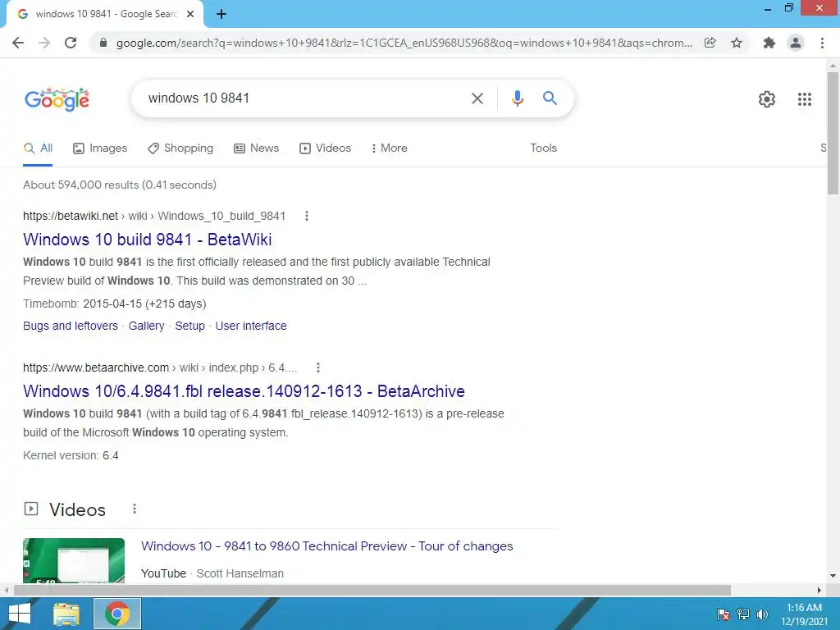This screenshot has width=840, height=630.
Task: Click the horizontal scrollbar right arrow
Action: coord(819,590)
